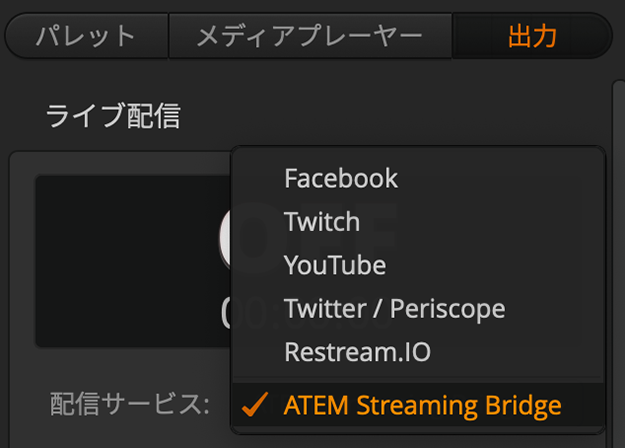Open the メディアプレーヤー tab

(x=309, y=37)
